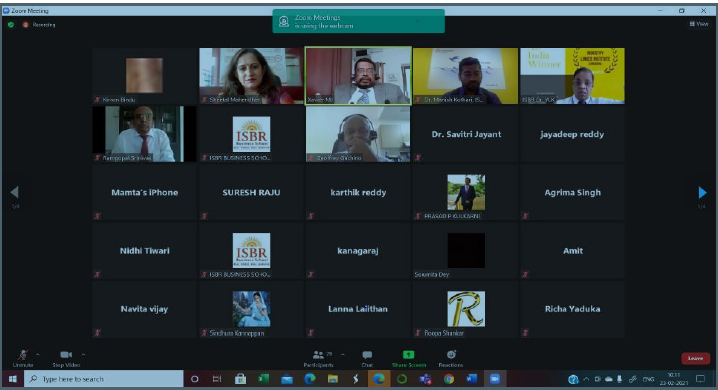Click the Windows taskbar search box
718x390 pixels.
pyautogui.click(x=104, y=379)
